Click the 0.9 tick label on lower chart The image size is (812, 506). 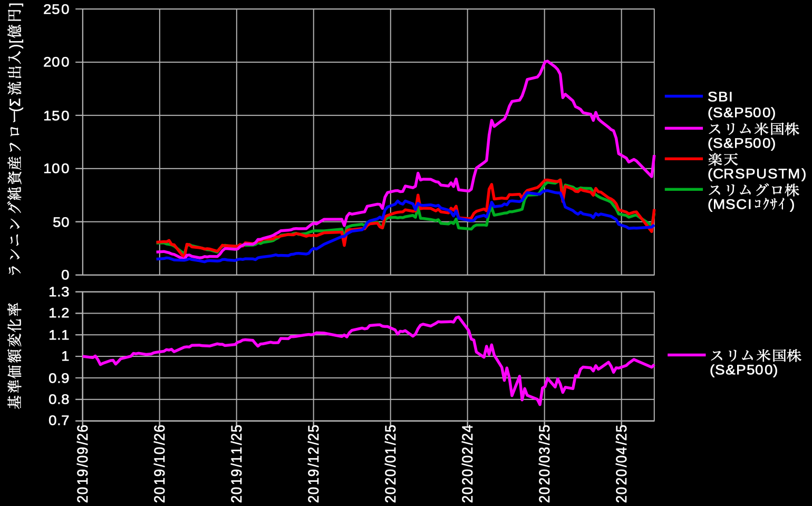tap(59, 378)
